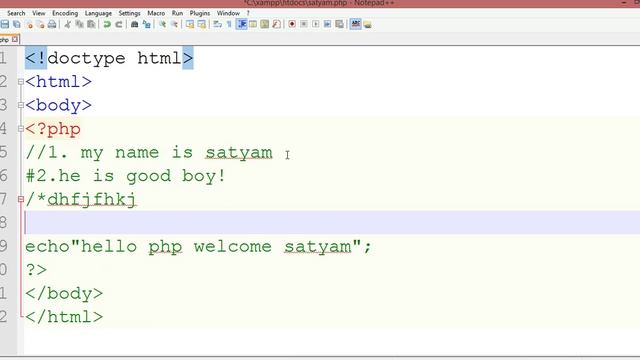Viewport: 640px width, 360px height.
Task: Collapse the <?php block fold marker
Action: pyautogui.click(x=21, y=129)
